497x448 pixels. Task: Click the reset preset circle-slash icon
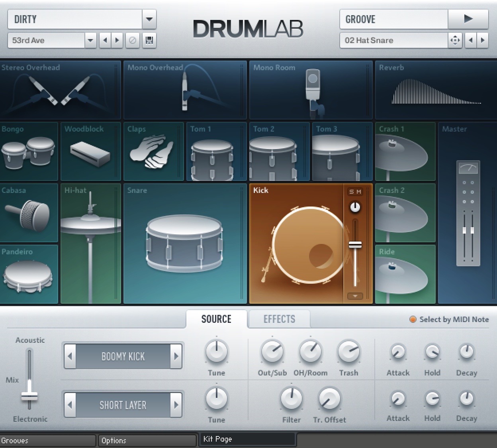click(x=133, y=40)
